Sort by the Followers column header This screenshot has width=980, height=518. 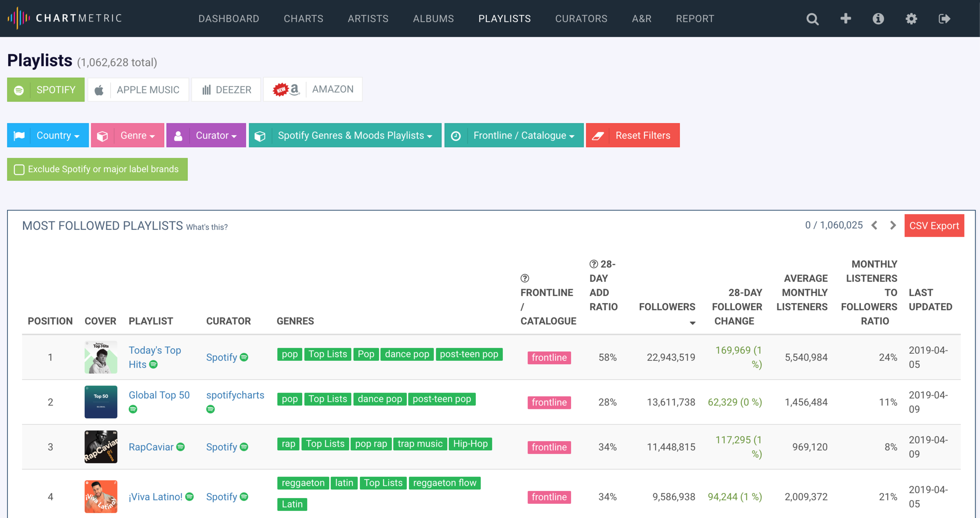pyautogui.click(x=667, y=307)
